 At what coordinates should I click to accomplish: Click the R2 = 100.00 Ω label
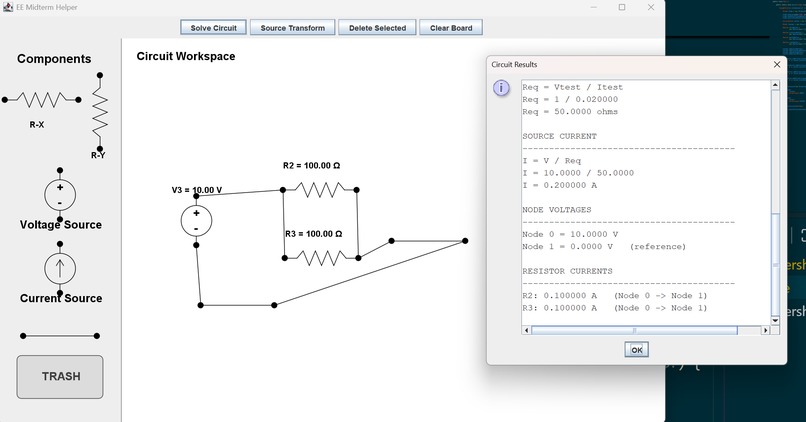(312, 166)
